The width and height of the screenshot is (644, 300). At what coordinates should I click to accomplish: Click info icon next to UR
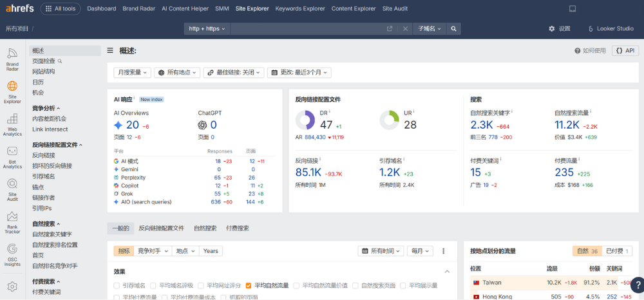[x=413, y=111]
